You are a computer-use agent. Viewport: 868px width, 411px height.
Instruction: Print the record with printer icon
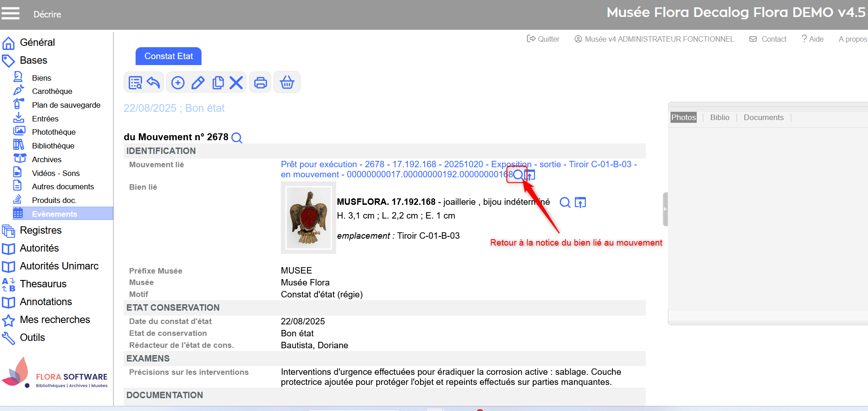[x=261, y=82]
